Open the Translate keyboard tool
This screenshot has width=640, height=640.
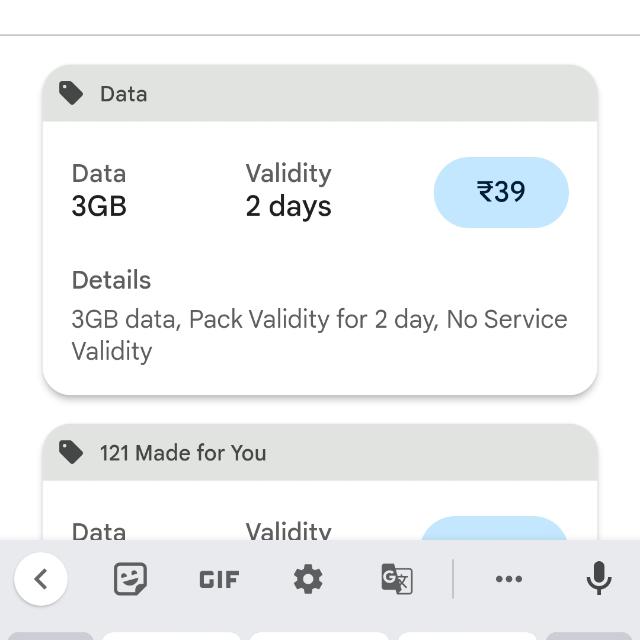[397, 579]
